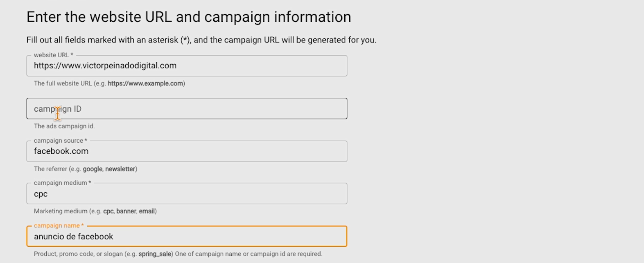Click the bold 'newsletter' referrer example
This screenshot has width=644, height=263.
(x=120, y=169)
